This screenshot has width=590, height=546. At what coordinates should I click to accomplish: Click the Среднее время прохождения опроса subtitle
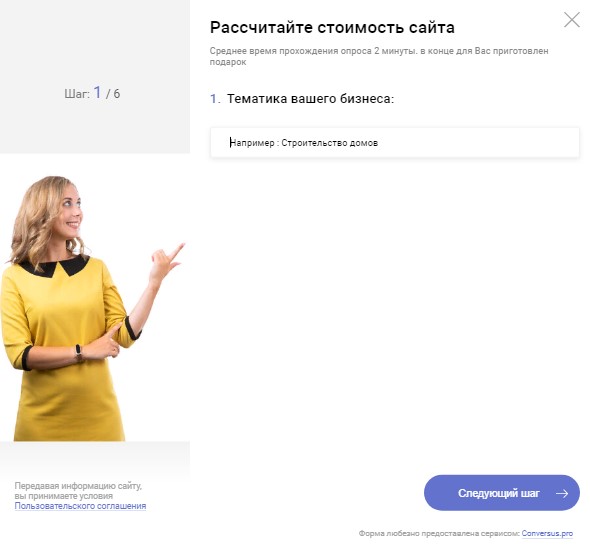click(379, 56)
